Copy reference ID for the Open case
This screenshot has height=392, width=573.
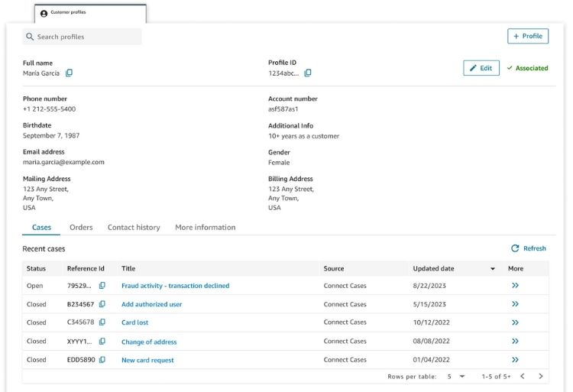[x=102, y=286]
